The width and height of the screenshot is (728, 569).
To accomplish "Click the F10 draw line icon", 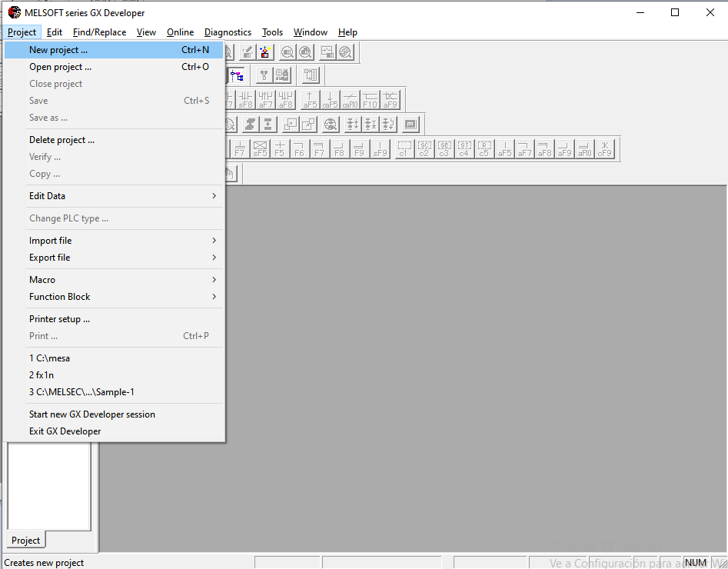I will click(x=370, y=100).
